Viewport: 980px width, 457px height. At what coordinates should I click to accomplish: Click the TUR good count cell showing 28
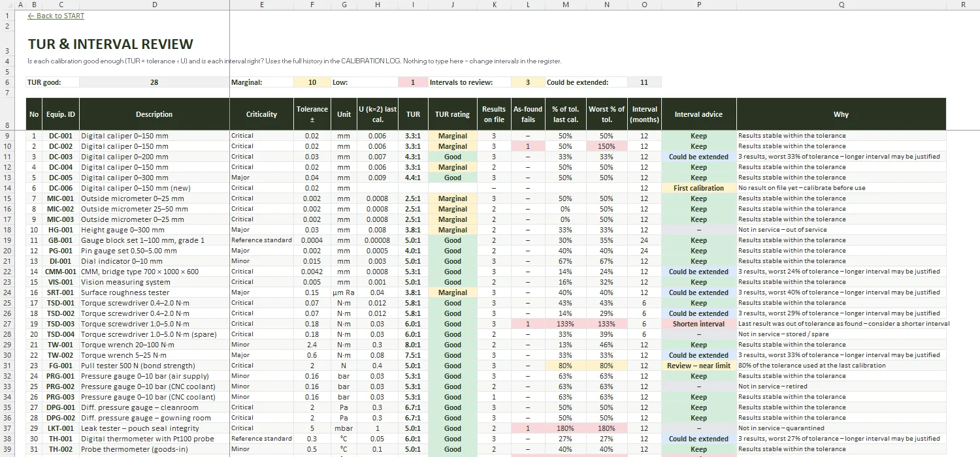point(154,82)
